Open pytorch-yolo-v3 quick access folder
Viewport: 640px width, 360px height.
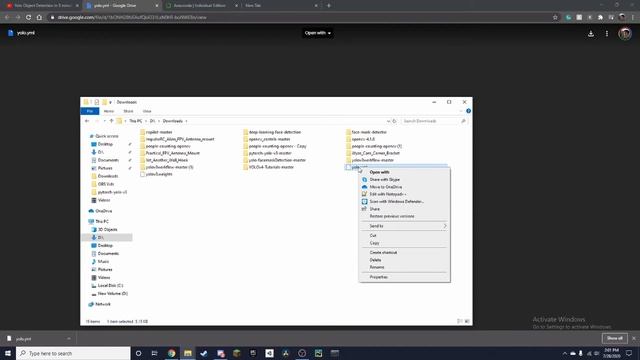[x=112, y=192]
